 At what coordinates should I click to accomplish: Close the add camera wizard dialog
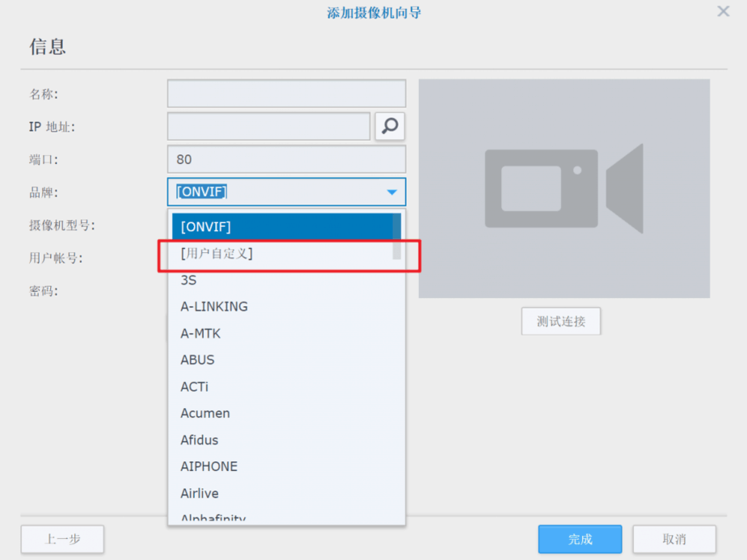(x=724, y=11)
